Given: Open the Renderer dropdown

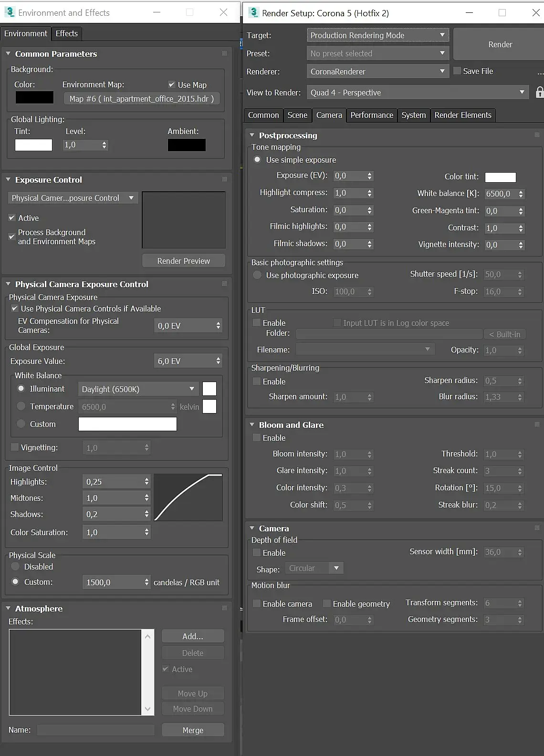Looking at the screenshot, I should click(377, 72).
